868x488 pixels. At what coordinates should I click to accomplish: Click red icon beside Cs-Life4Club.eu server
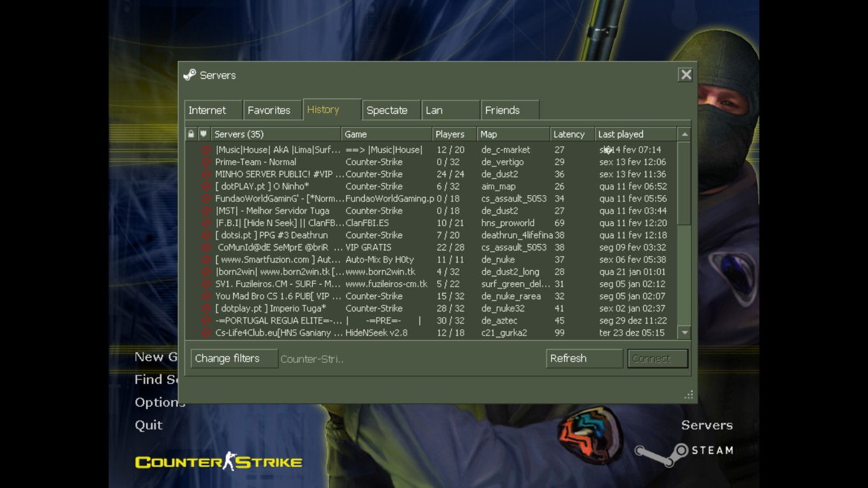206,332
